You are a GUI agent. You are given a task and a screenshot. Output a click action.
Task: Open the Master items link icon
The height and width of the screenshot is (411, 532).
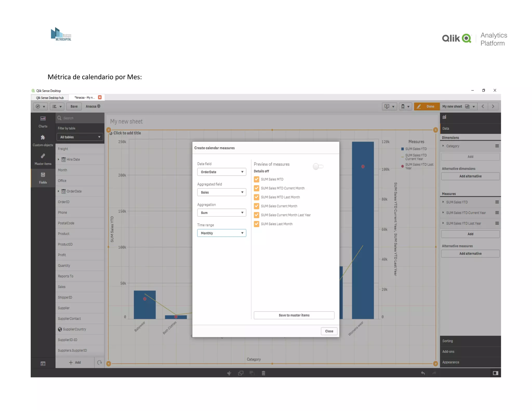[43, 156]
